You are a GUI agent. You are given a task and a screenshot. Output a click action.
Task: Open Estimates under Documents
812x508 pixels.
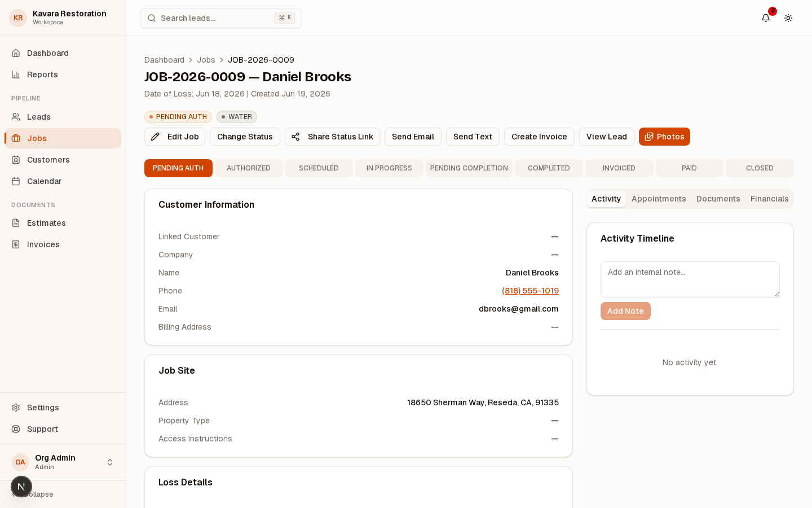point(63,223)
